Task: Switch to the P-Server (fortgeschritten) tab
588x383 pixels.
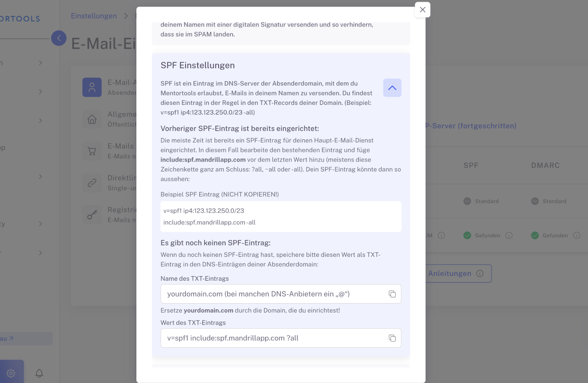Action: (471, 126)
